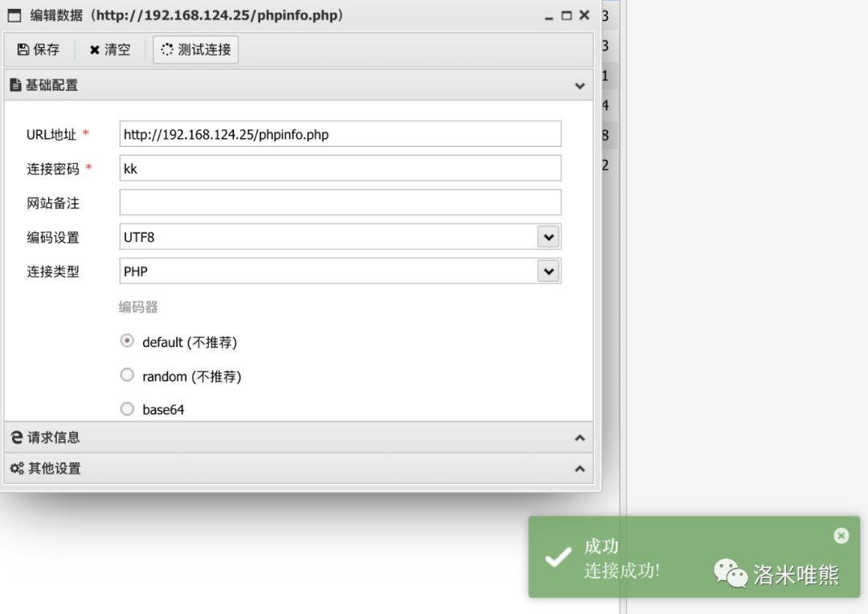Click the 连接密码 field containing kk

click(340, 169)
